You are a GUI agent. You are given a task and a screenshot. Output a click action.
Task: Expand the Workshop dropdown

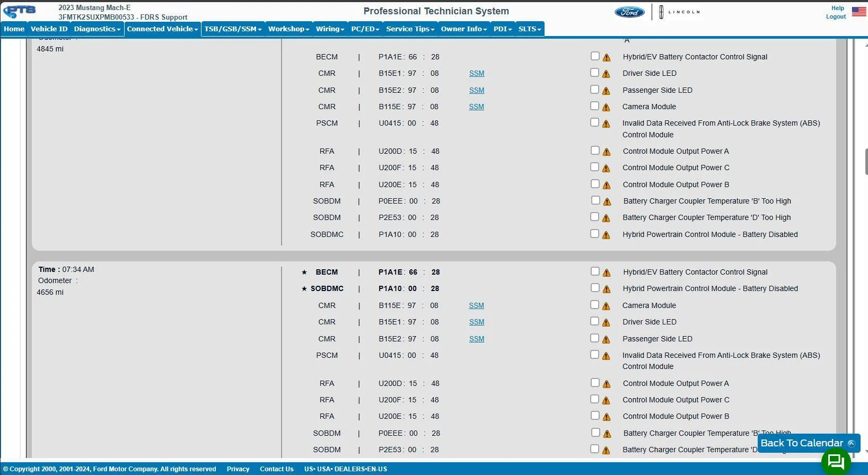pos(288,29)
